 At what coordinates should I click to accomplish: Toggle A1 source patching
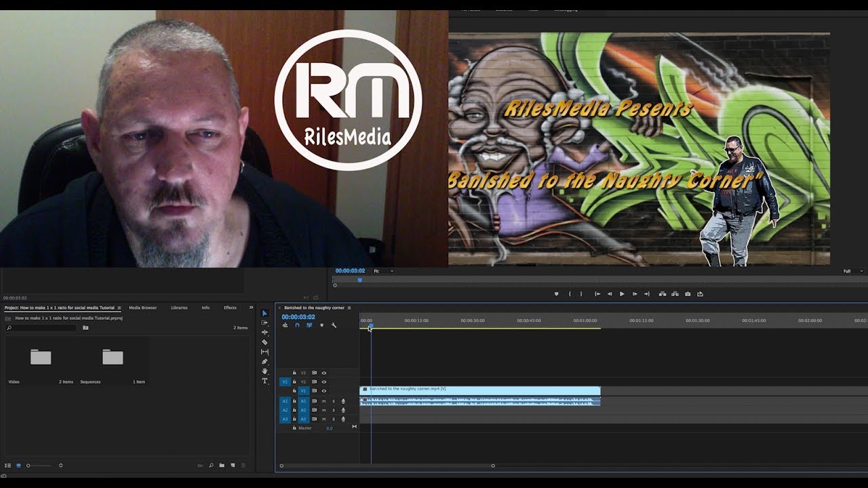coord(285,401)
